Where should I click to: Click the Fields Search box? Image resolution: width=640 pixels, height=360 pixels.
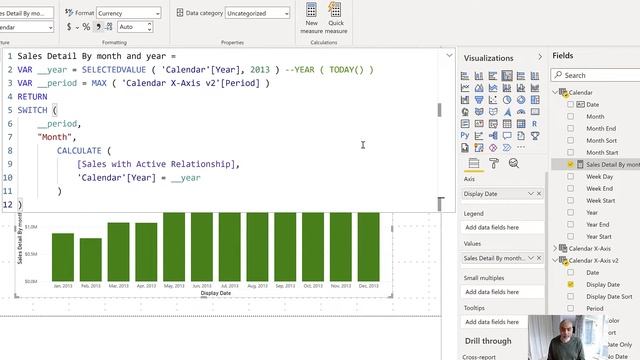point(596,75)
